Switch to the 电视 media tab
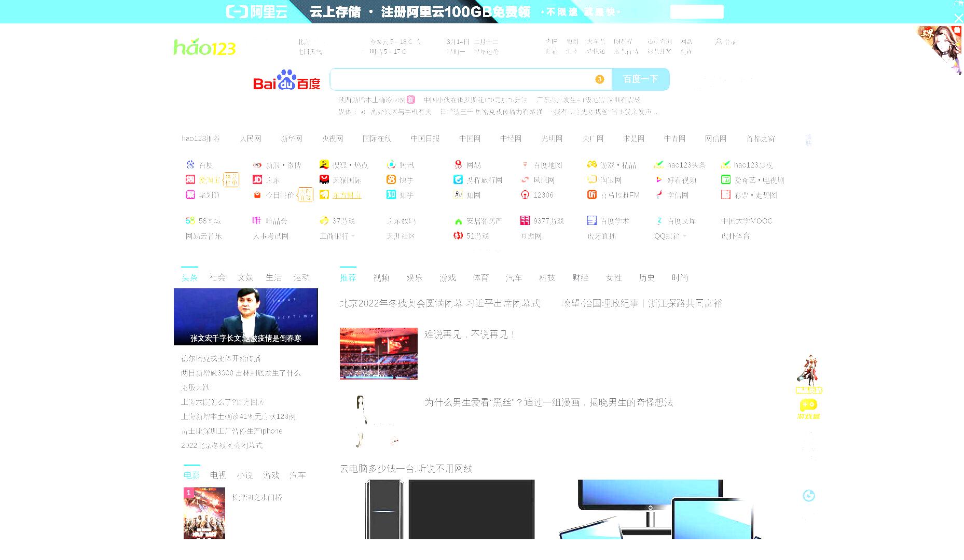Image resolution: width=964 pixels, height=560 pixels. 218,475
